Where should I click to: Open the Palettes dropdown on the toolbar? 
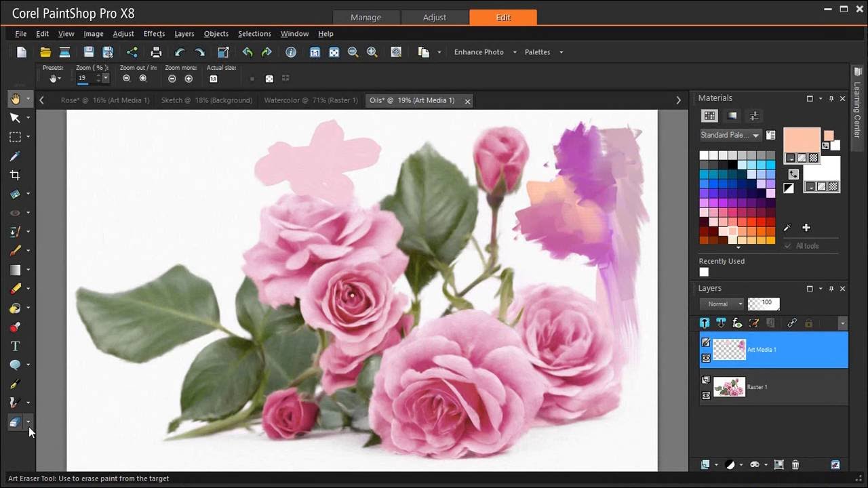click(x=538, y=52)
